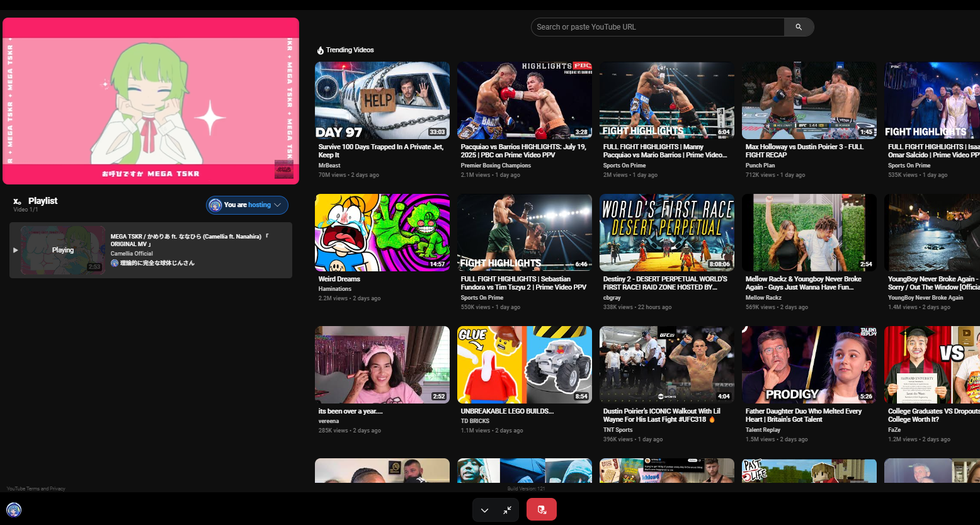This screenshot has width=980, height=525.
Task: Click the TD BRICKS channel name
Action: [x=475, y=421]
